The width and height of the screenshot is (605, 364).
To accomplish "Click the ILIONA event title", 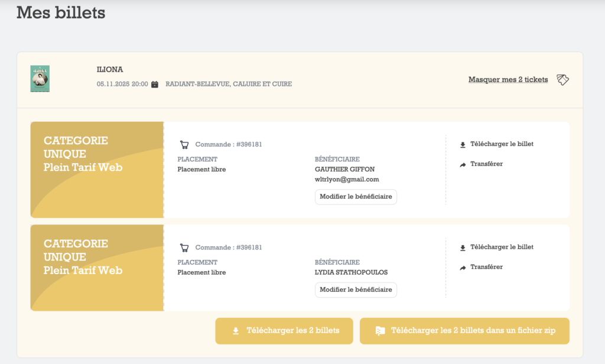I will click(110, 70).
